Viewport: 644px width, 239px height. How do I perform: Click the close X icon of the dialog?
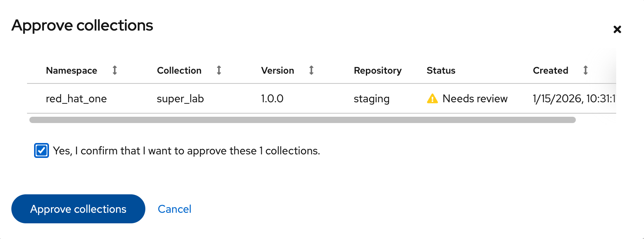pyautogui.click(x=617, y=29)
